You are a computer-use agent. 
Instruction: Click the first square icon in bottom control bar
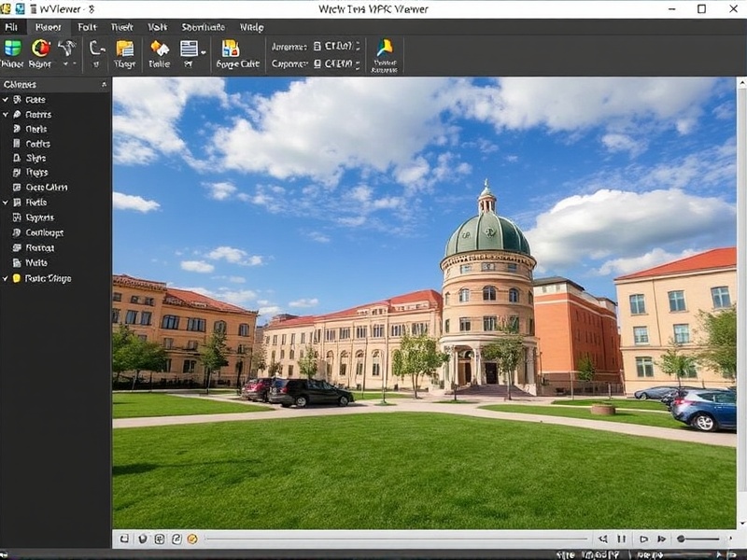click(x=124, y=539)
